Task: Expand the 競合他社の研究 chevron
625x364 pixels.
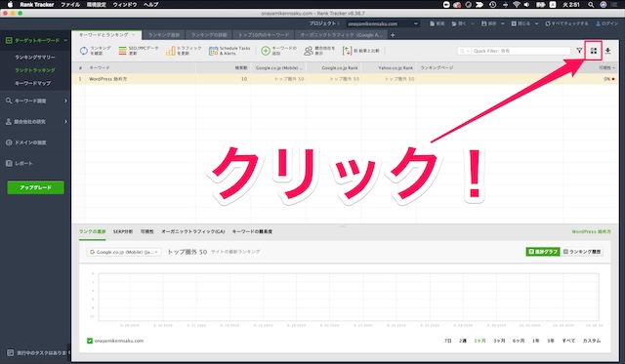Action: (x=65, y=121)
